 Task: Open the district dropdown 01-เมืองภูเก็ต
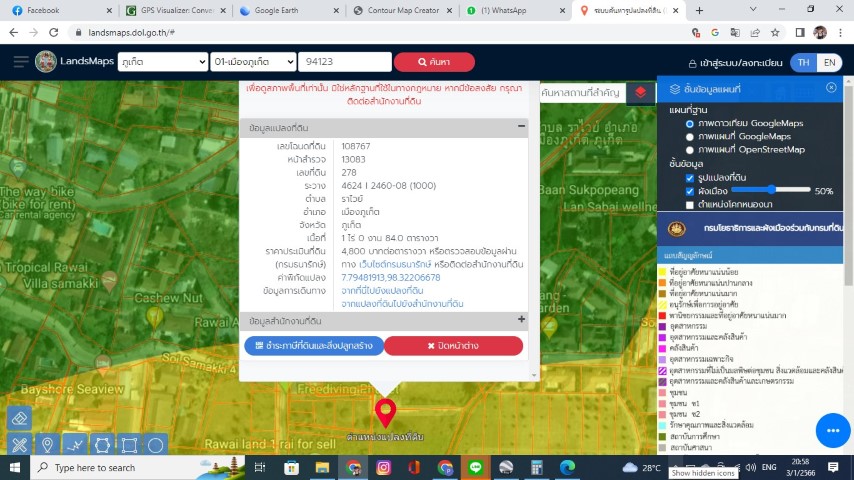coord(253,62)
